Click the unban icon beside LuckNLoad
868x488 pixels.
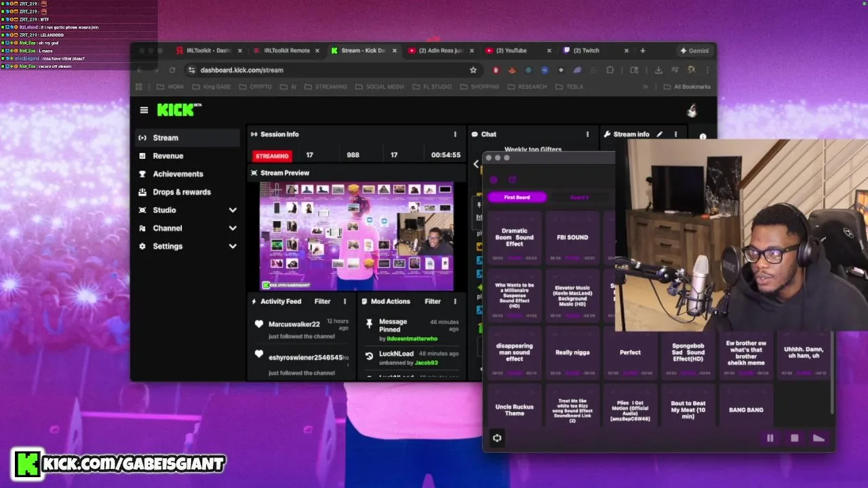tap(369, 355)
